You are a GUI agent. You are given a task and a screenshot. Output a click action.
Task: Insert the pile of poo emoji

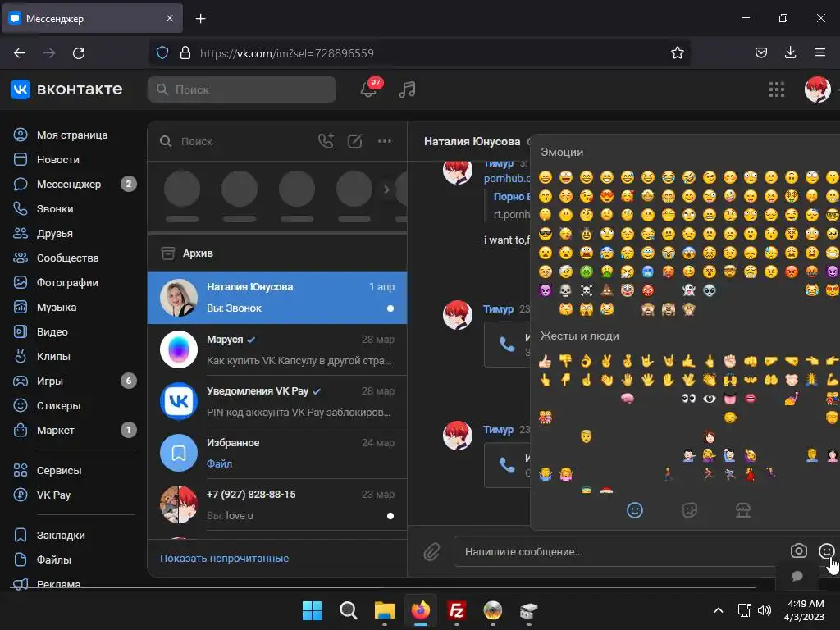pos(606,290)
